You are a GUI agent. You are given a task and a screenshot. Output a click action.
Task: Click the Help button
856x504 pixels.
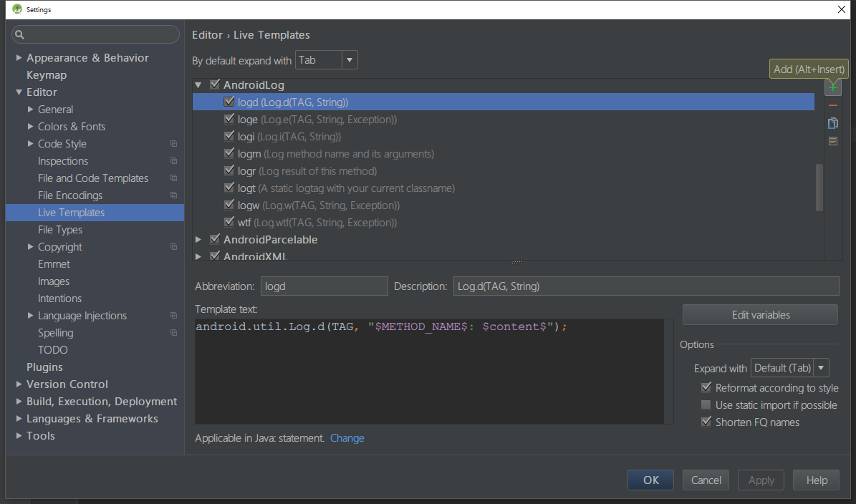(817, 480)
